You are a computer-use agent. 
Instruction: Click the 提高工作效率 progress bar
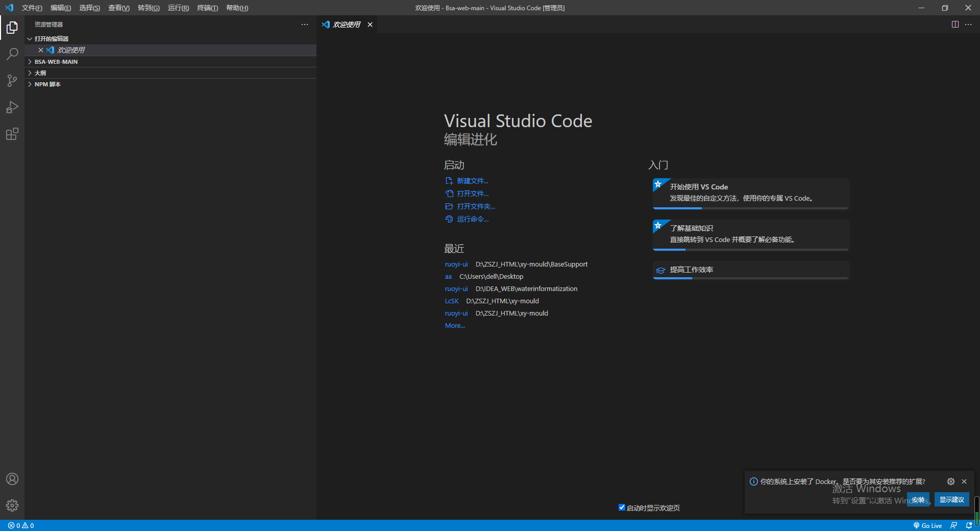click(x=751, y=278)
